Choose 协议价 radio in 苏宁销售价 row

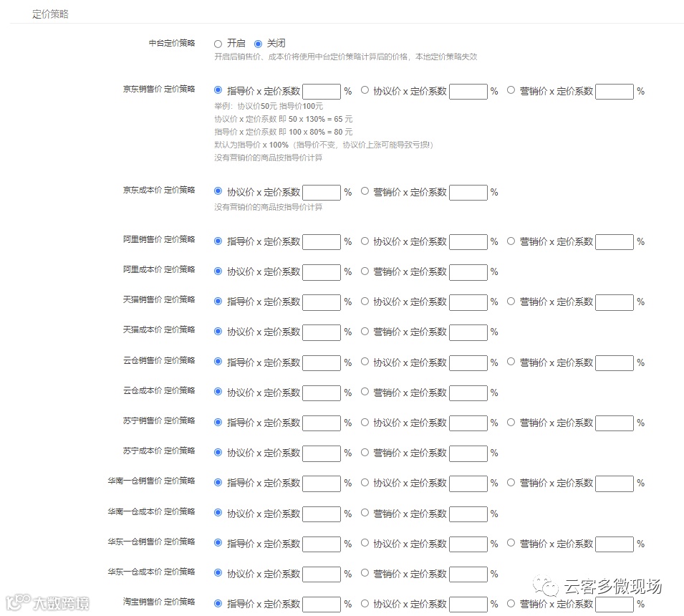click(x=365, y=423)
